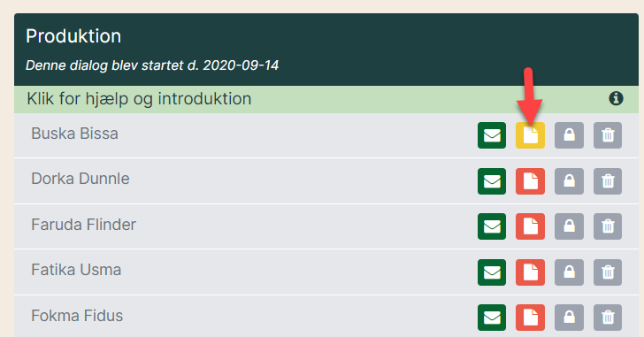Toggle the lock for Faruda Flinder
This screenshot has width=644, height=337.
(569, 226)
